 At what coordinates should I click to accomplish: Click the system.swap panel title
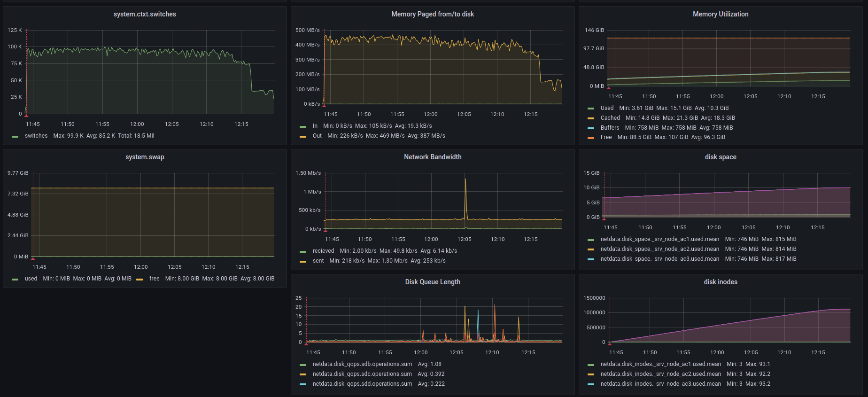pyautogui.click(x=145, y=157)
